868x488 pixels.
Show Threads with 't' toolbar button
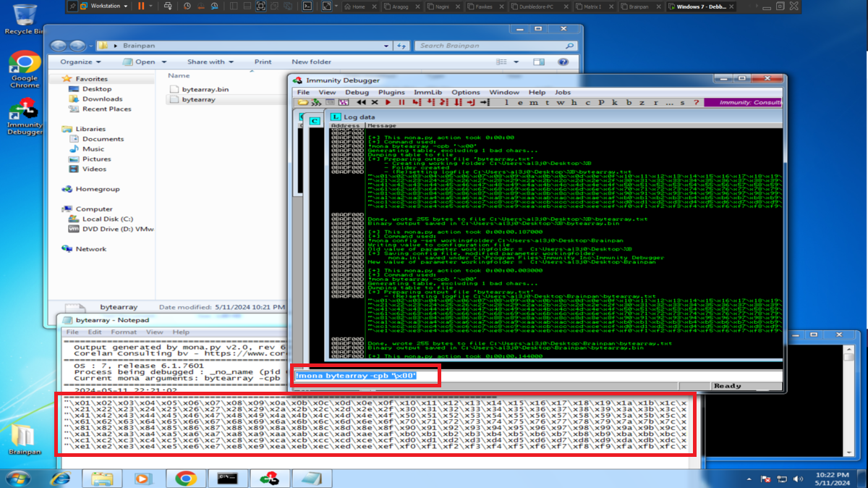point(547,102)
